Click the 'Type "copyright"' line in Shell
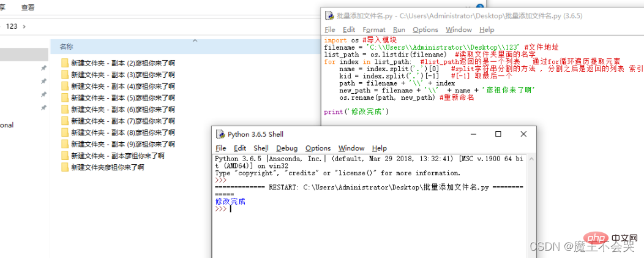The height and width of the screenshot is (258, 644). pos(337,173)
